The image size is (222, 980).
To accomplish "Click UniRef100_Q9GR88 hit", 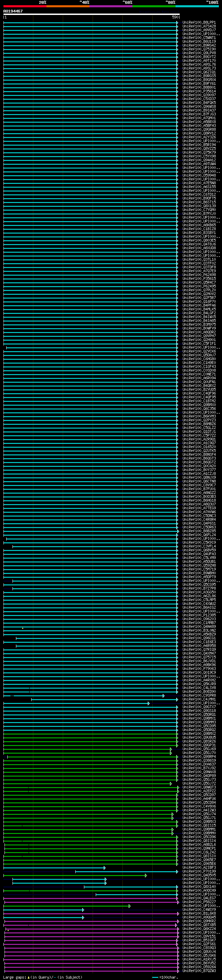I will click(x=199, y=129).
